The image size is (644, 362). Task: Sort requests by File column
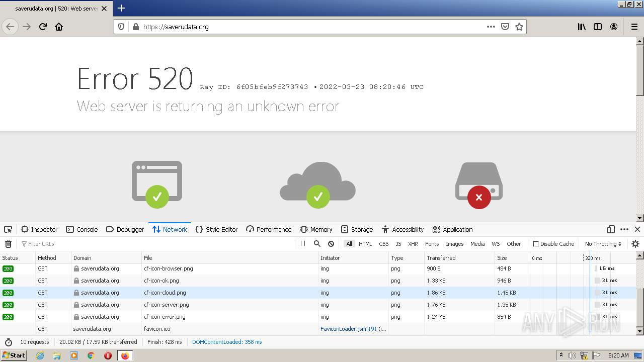[x=229, y=258]
